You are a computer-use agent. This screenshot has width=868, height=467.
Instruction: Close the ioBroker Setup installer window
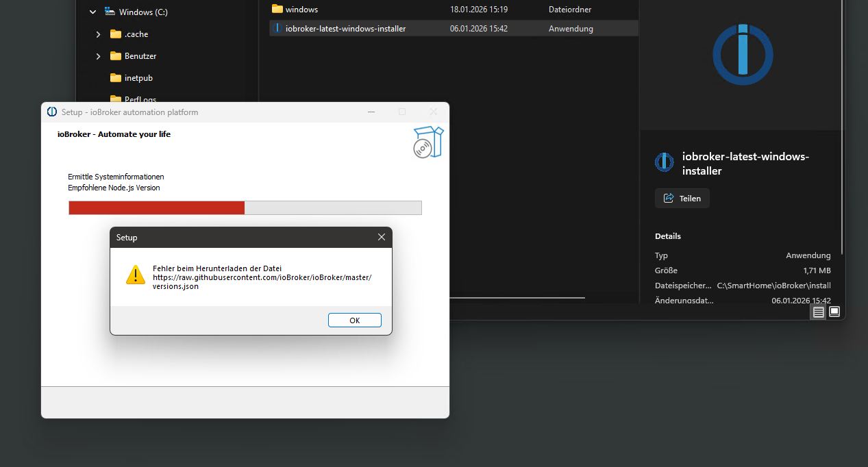434,112
